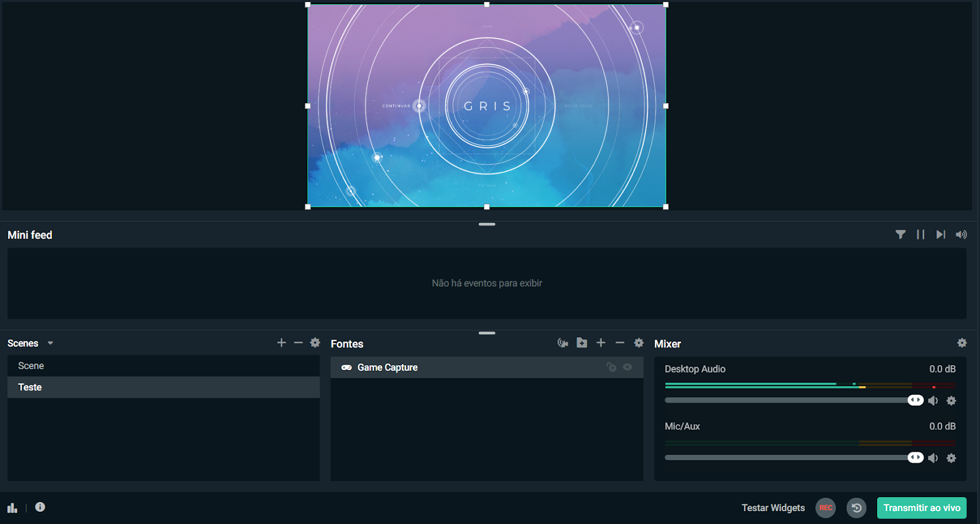Mute the Mic/Aux speaker icon

pyautogui.click(x=933, y=458)
